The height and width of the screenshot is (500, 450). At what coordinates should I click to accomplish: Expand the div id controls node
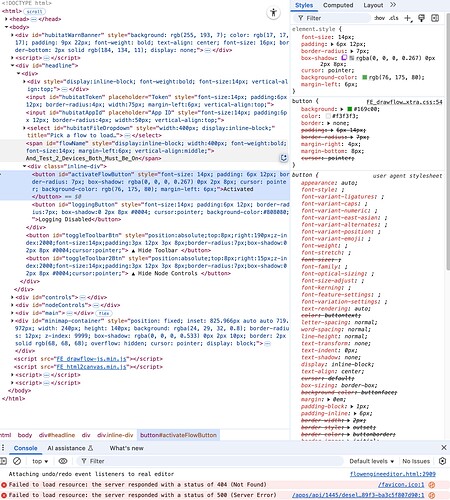click(12, 297)
